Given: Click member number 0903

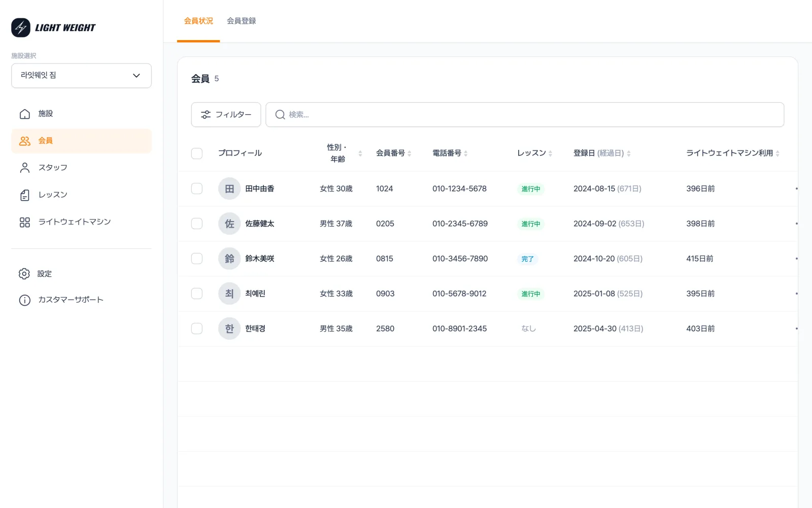Looking at the screenshot, I should pos(385,294).
